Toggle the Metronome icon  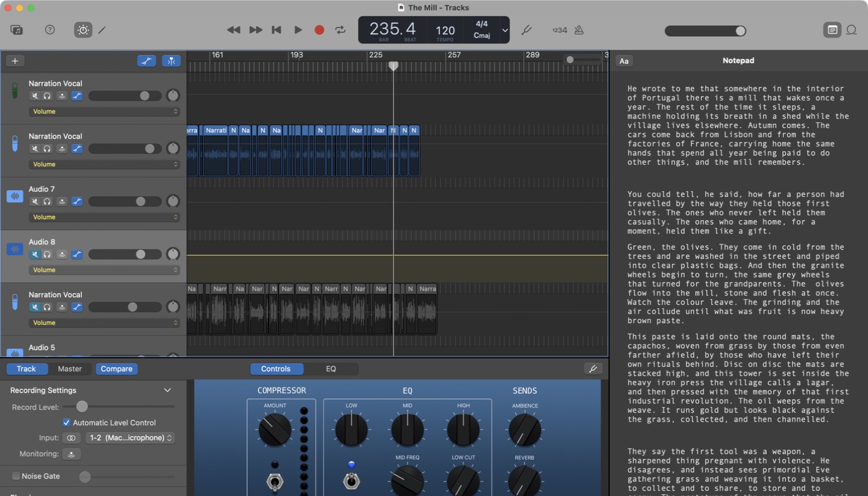click(x=579, y=30)
